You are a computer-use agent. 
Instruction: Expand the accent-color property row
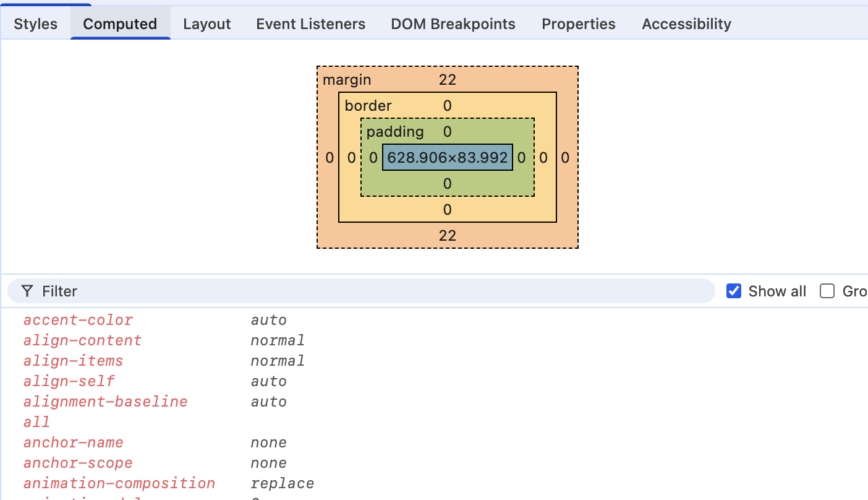coord(78,320)
